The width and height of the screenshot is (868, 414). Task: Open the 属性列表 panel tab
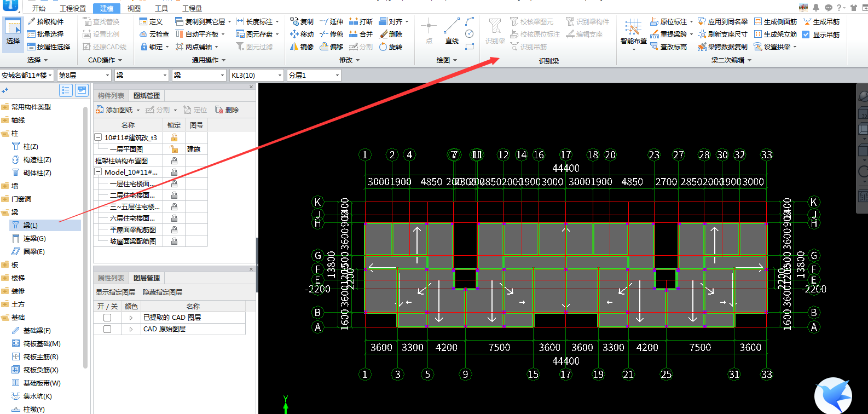coord(111,278)
